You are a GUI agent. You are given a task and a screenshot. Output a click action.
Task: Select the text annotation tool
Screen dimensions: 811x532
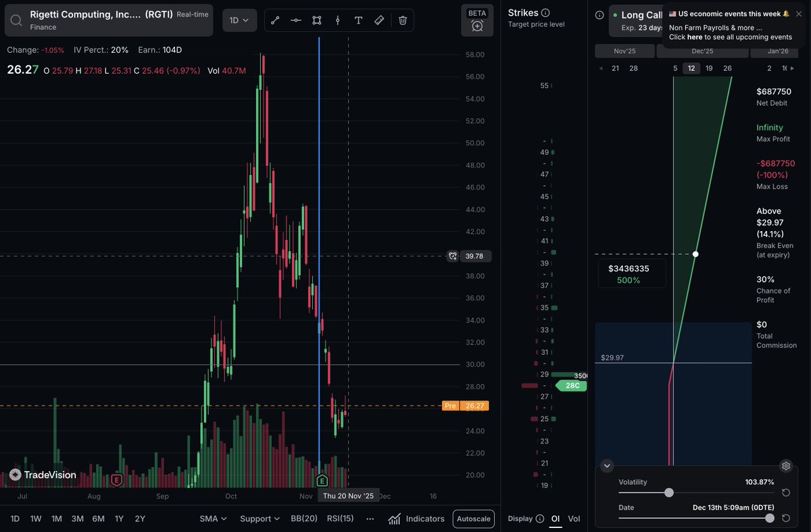point(358,20)
